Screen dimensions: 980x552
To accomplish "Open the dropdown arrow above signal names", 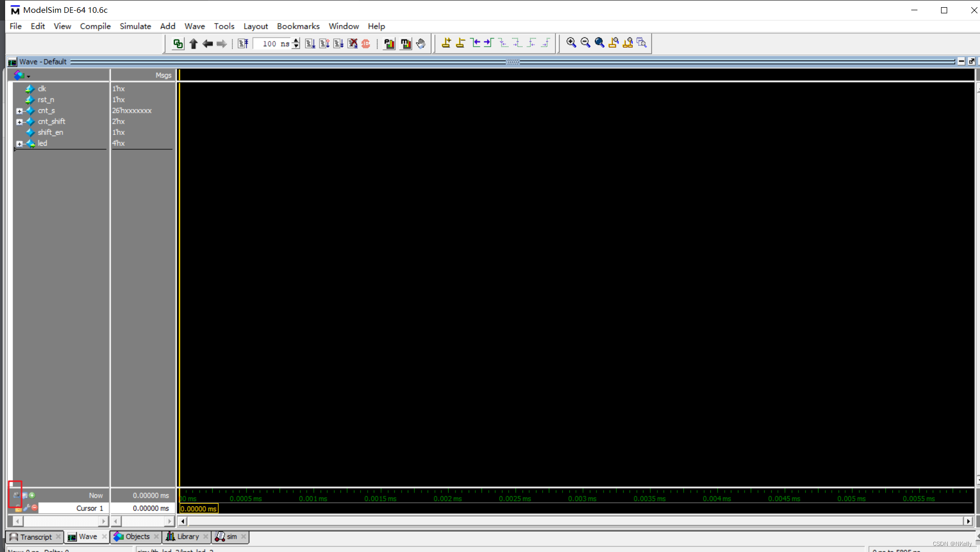I will [28, 76].
